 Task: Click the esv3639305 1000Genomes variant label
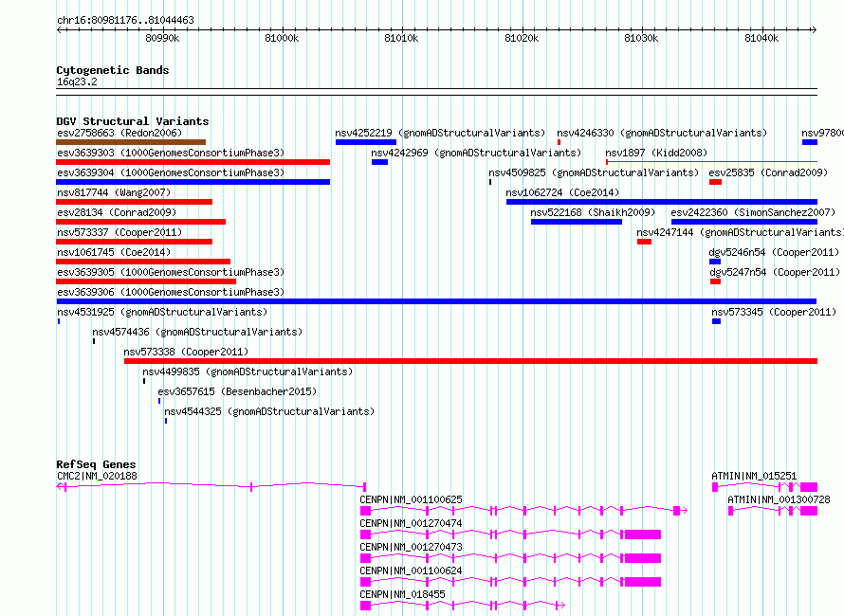(171, 272)
